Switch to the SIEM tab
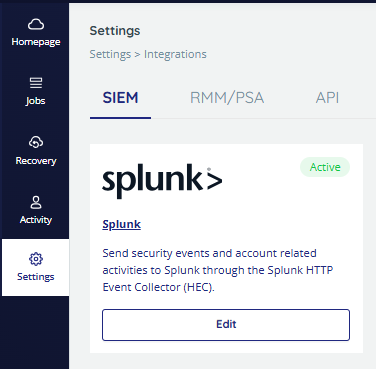The height and width of the screenshot is (369, 376). (120, 98)
